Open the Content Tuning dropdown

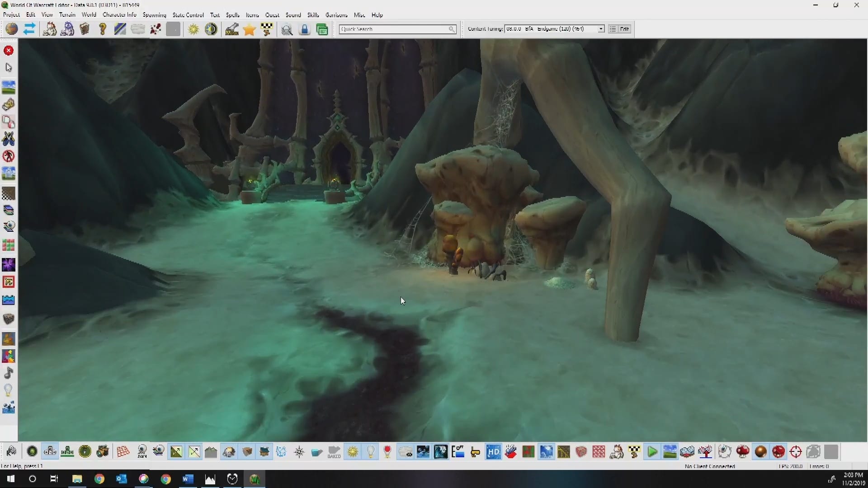point(601,29)
